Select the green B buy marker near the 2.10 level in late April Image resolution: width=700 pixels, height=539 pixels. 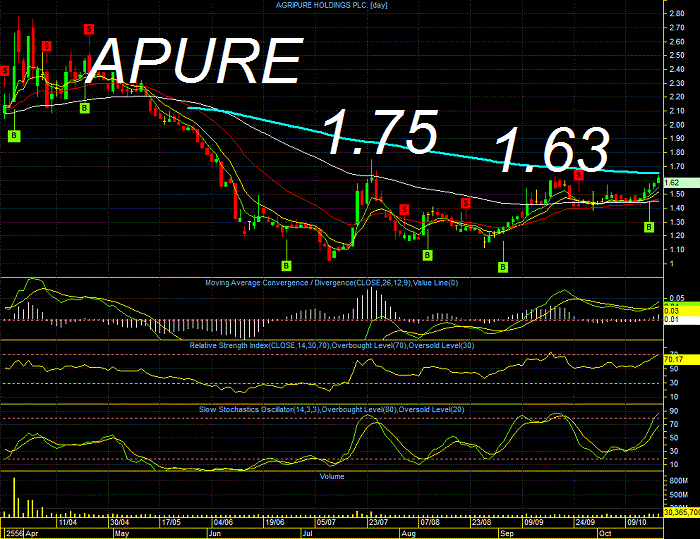click(84, 108)
